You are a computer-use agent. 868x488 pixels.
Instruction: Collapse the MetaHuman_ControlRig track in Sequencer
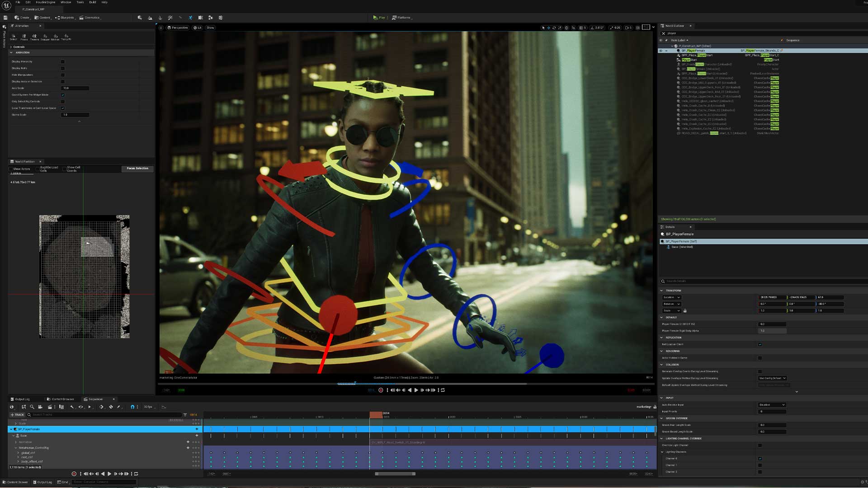tap(15, 448)
